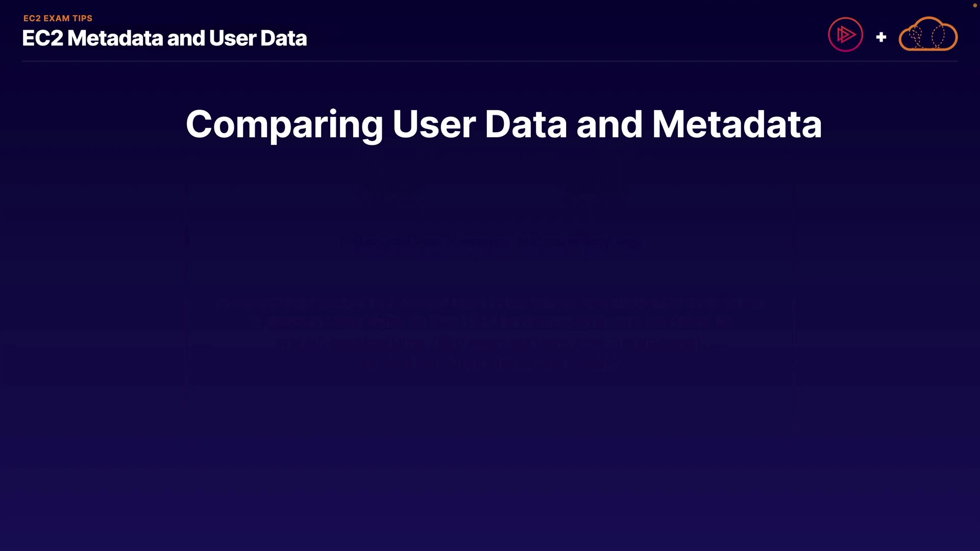Click the faded subheading above the paragraph

490,242
